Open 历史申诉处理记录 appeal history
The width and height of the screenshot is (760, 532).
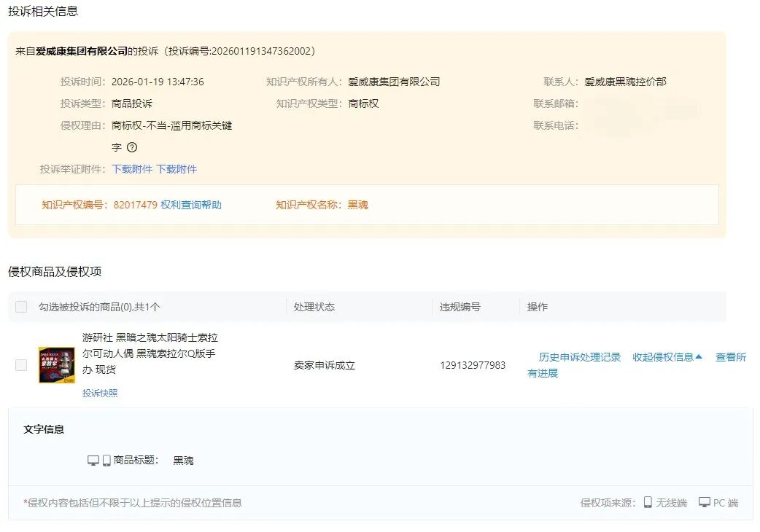coord(580,357)
